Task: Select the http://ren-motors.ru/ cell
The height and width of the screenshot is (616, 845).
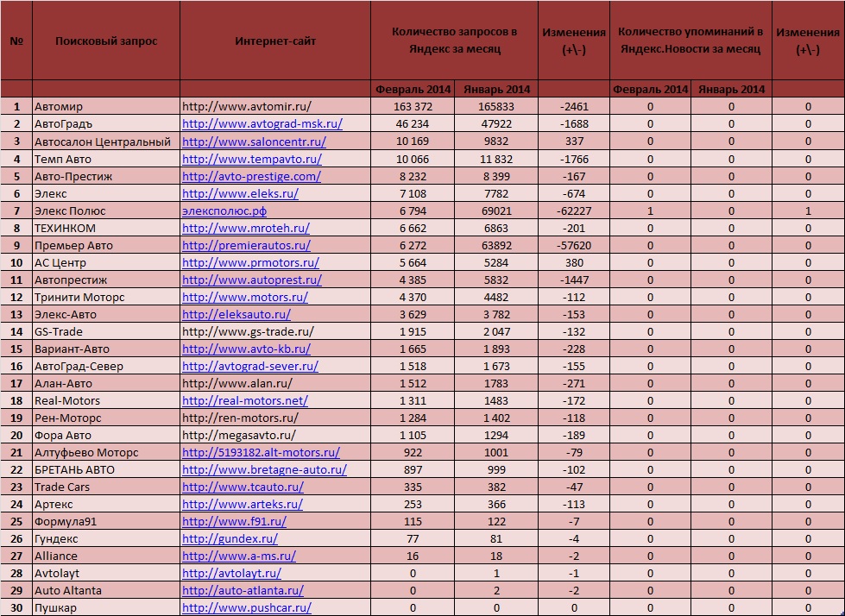Action: point(275,418)
